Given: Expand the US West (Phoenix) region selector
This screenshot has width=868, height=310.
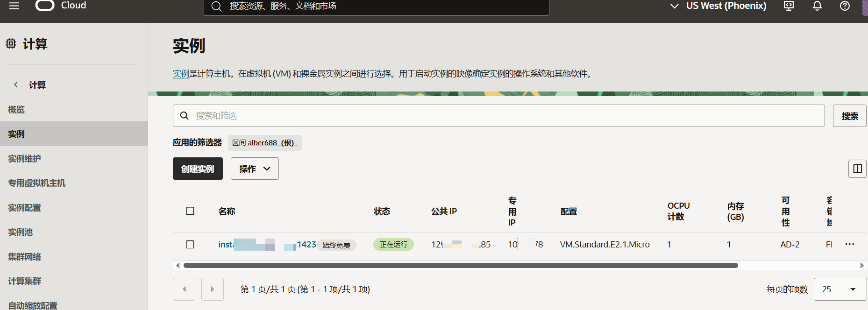Looking at the screenshot, I should click(x=719, y=6).
